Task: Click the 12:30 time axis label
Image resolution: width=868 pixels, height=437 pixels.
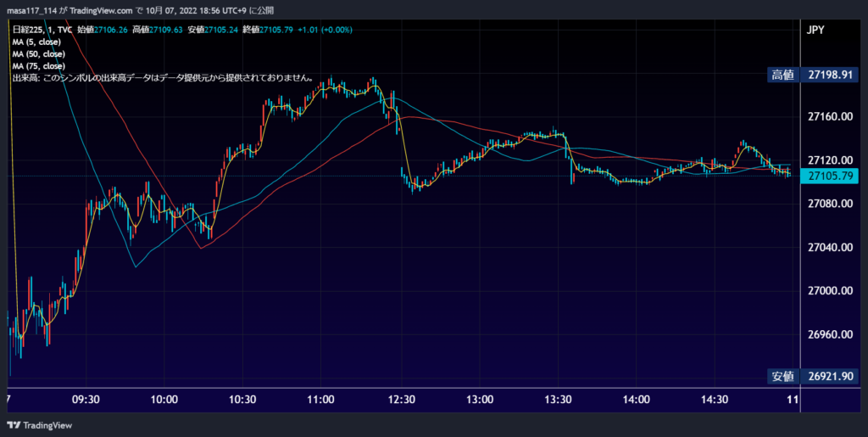Action: pyautogui.click(x=401, y=400)
